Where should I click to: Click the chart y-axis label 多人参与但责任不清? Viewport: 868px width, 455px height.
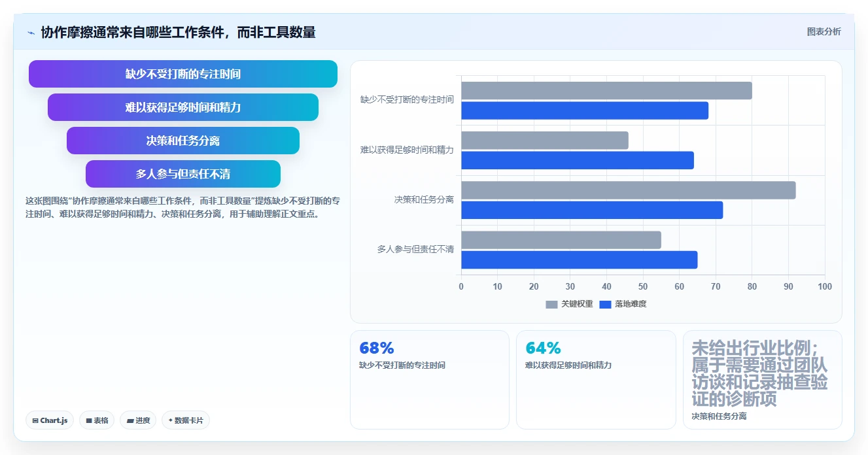[x=415, y=249]
